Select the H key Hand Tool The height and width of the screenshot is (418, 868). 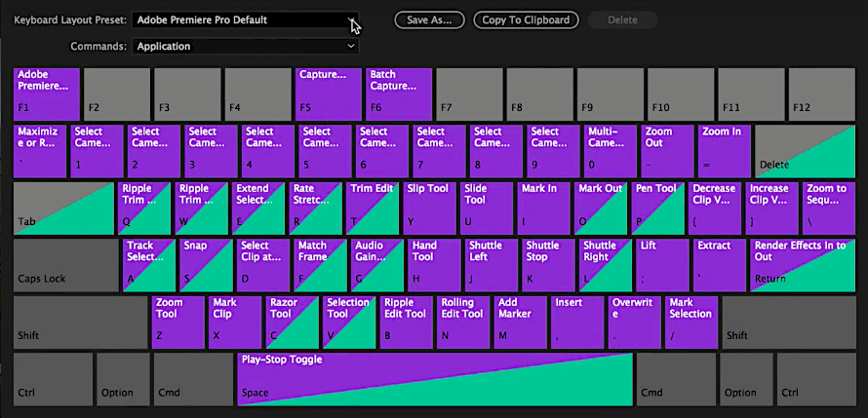[435, 265]
